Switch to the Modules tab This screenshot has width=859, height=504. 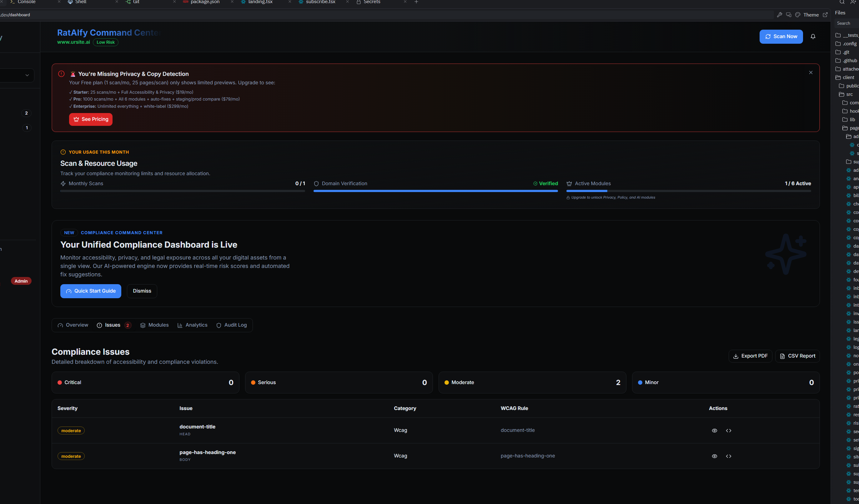(154, 325)
